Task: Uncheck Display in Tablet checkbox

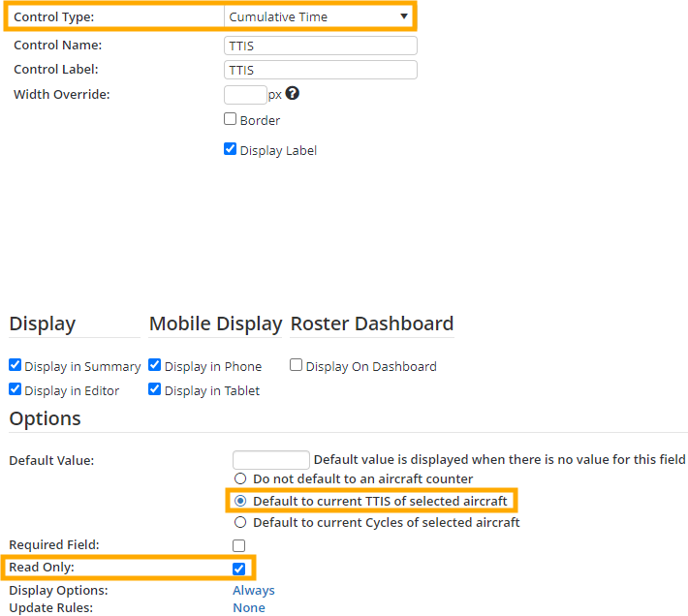Action: click(x=155, y=389)
